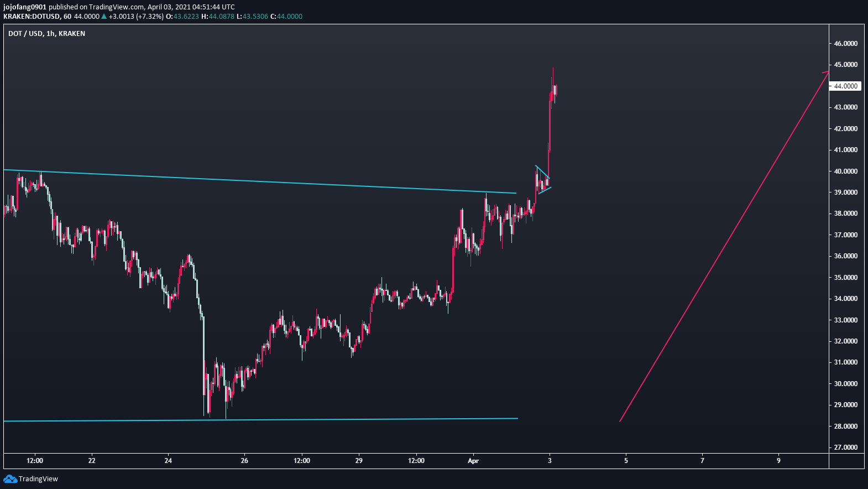Click the 24 date label on time axis

click(x=168, y=461)
